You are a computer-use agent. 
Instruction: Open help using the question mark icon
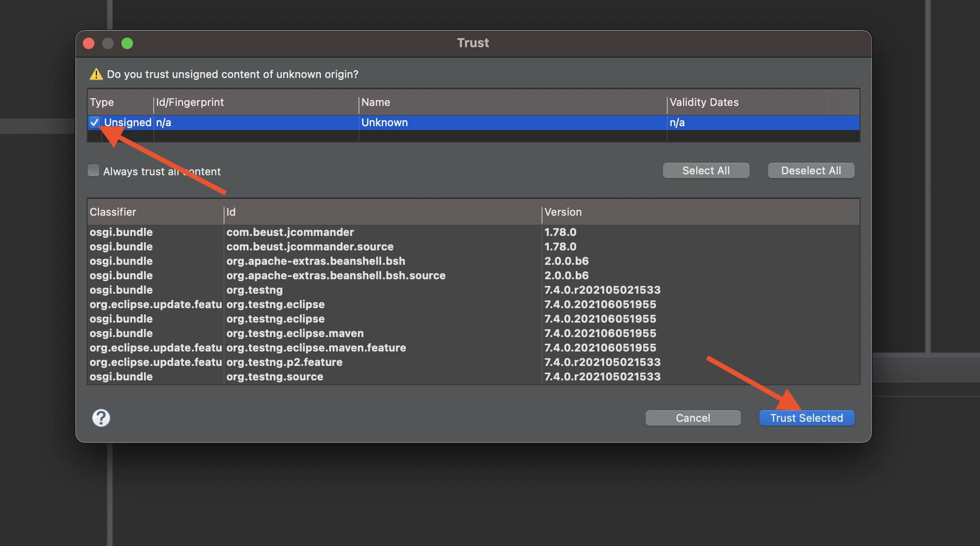pyautogui.click(x=100, y=418)
